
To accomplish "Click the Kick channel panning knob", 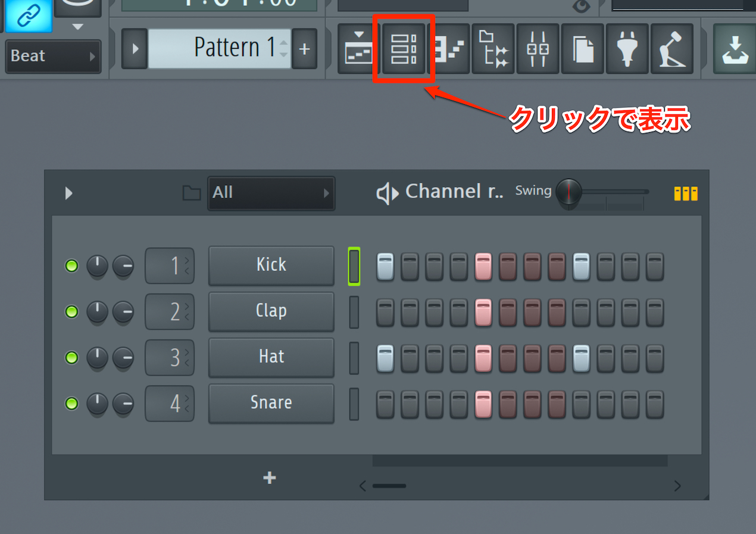I will pos(97,266).
